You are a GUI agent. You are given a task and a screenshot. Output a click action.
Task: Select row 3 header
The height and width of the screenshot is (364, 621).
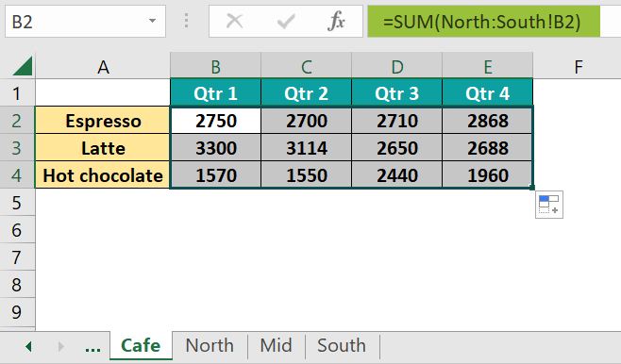pos(17,147)
